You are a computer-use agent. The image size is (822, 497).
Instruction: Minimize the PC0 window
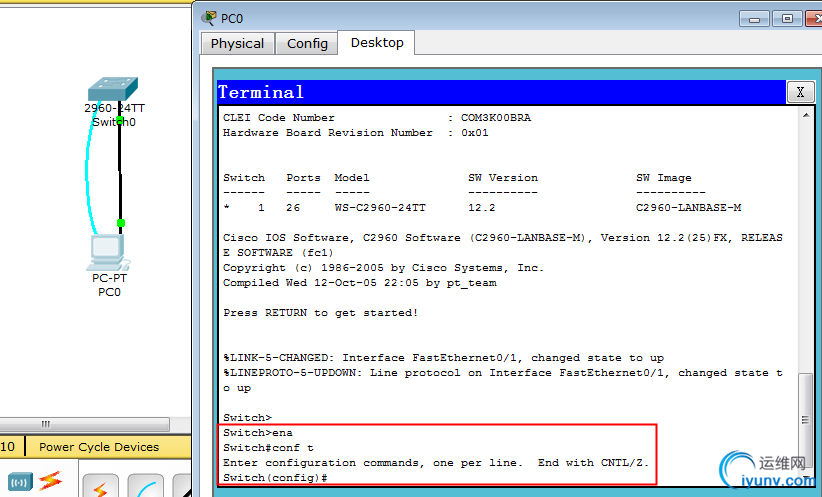(x=754, y=19)
